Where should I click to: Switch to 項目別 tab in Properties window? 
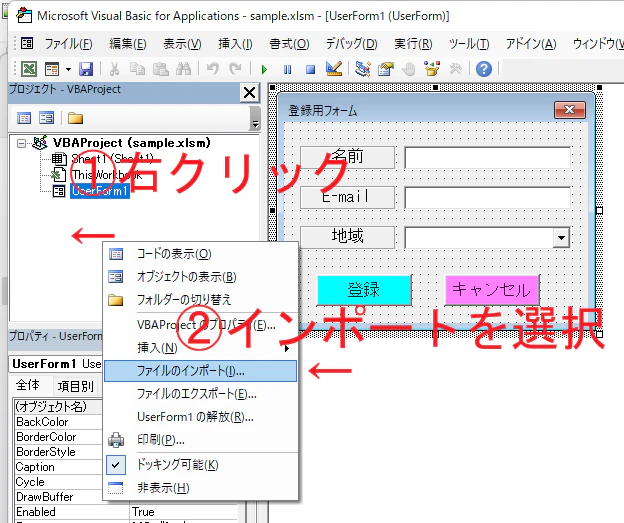(76, 386)
